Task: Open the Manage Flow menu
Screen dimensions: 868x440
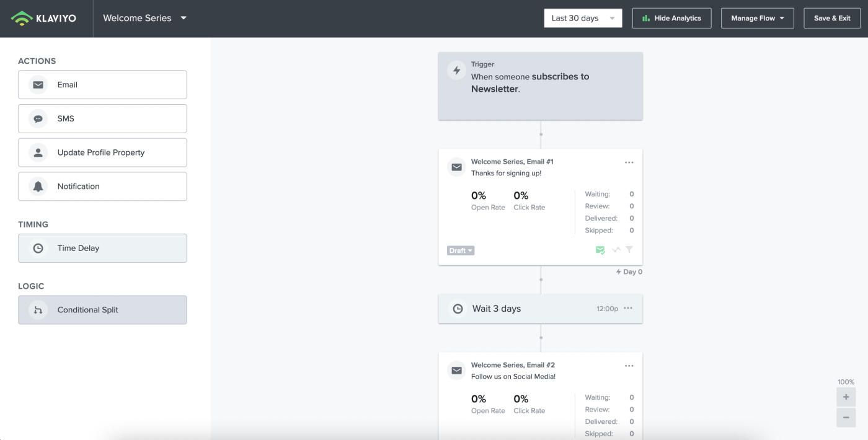Action: click(x=758, y=18)
